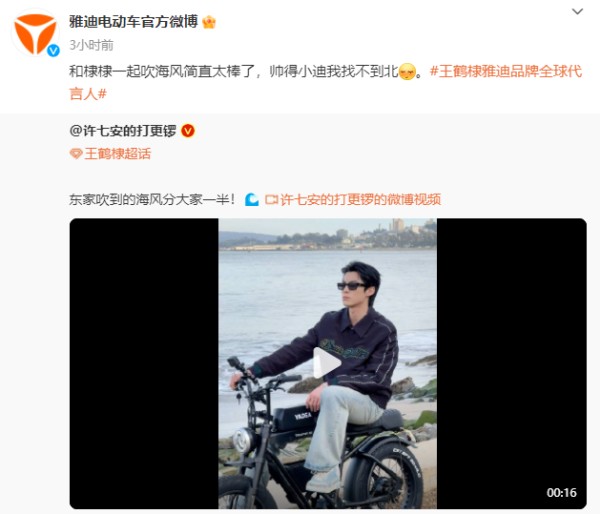Click the reposted text 东家吹到的海风分大家一半
Image resolution: width=600 pixels, height=514 pixels.
152,199
